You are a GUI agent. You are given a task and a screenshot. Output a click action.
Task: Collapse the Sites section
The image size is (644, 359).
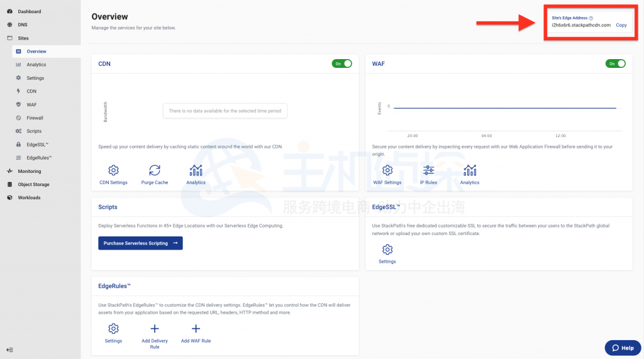tap(23, 38)
